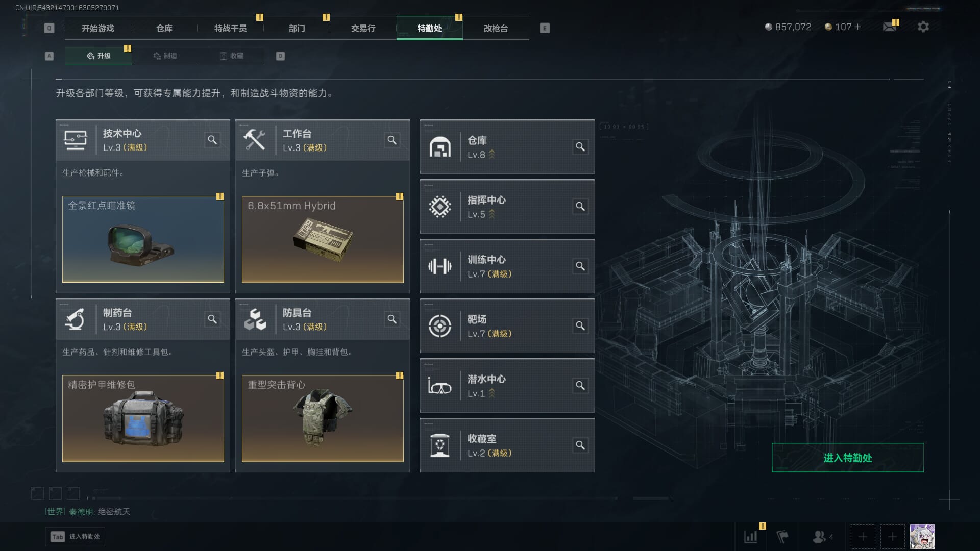
Task: Open the 改枪台 tab
Action: coord(496,28)
